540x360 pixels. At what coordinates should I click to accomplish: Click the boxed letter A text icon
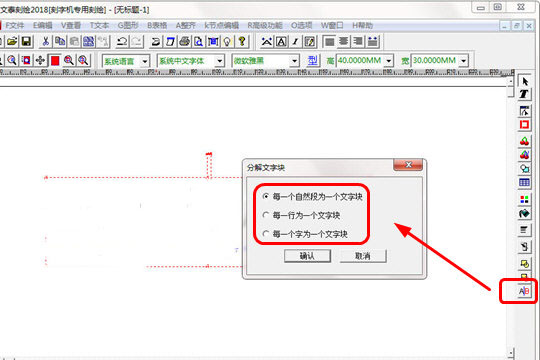pos(281,42)
